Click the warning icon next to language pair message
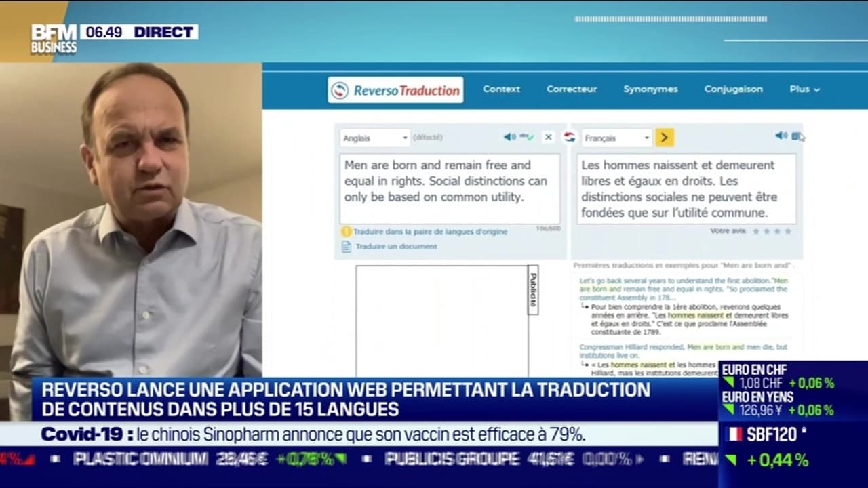This screenshot has width=868, height=488. [x=346, y=231]
